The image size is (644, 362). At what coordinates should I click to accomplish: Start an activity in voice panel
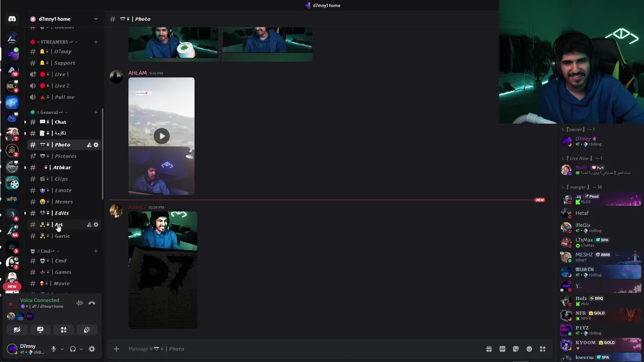(x=63, y=330)
